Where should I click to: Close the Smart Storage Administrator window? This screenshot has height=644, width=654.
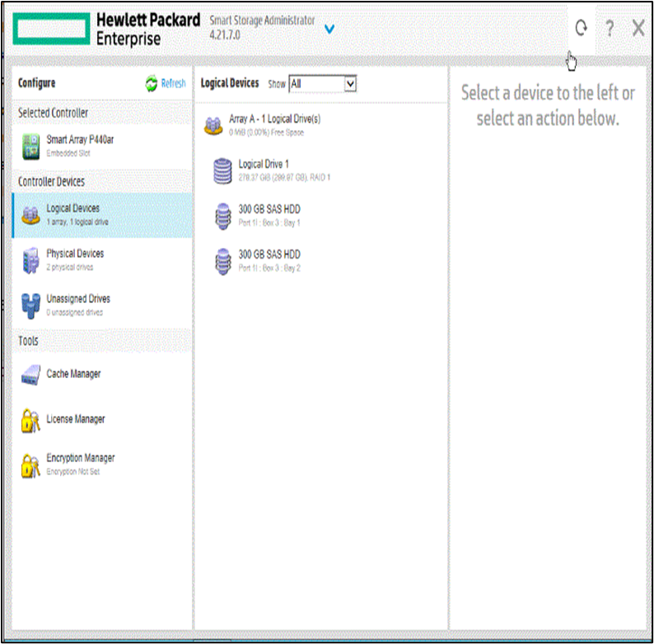click(x=638, y=28)
